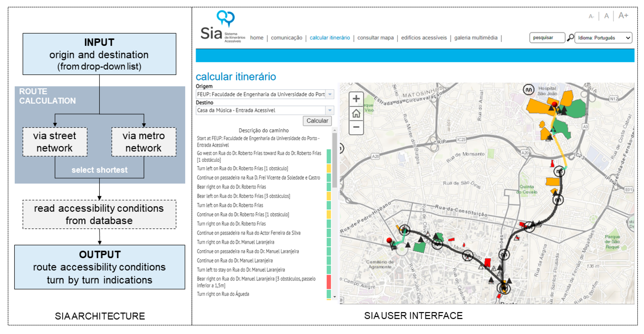Screen dimensions: 644x334
Task: Click the map zoom in plus button
Action: (x=356, y=99)
